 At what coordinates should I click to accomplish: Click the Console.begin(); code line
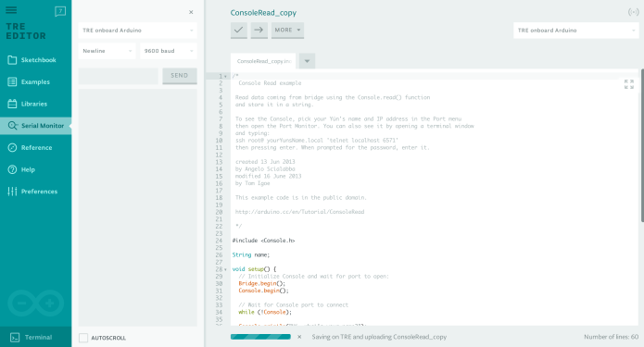coord(263,291)
